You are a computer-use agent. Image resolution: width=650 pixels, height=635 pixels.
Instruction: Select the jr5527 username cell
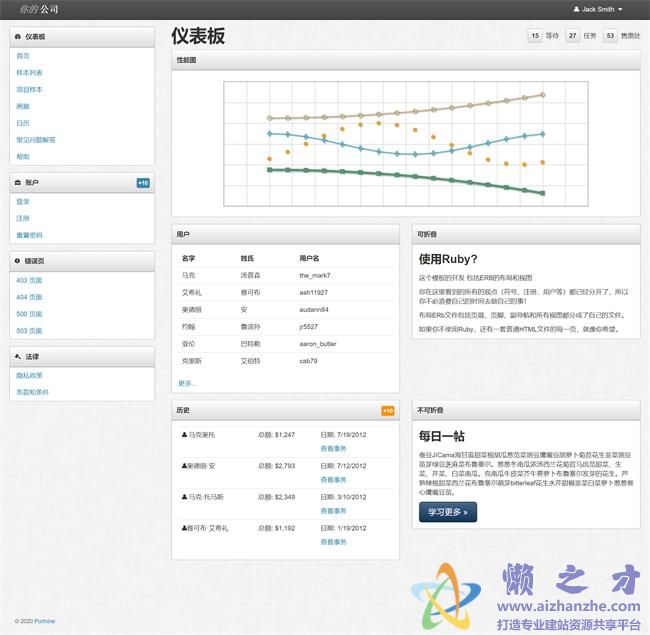click(308, 326)
